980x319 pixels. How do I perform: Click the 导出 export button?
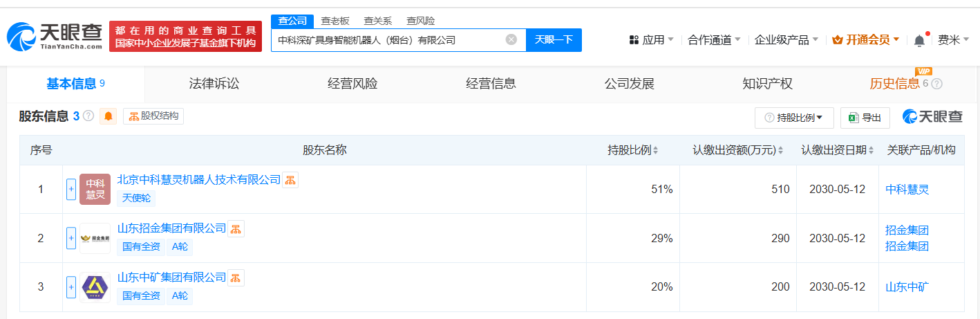click(x=865, y=118)
